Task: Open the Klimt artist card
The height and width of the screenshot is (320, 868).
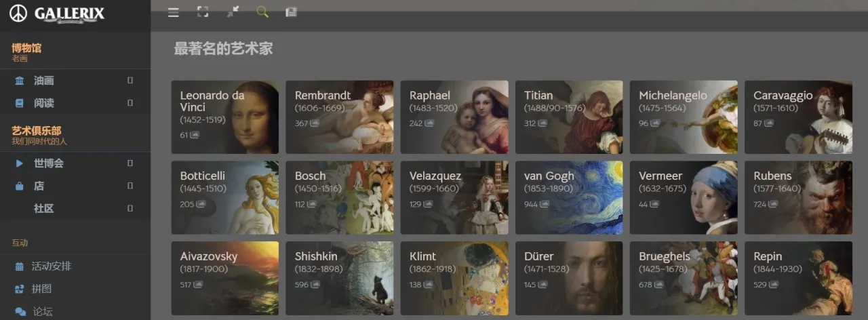Action: 454,279
